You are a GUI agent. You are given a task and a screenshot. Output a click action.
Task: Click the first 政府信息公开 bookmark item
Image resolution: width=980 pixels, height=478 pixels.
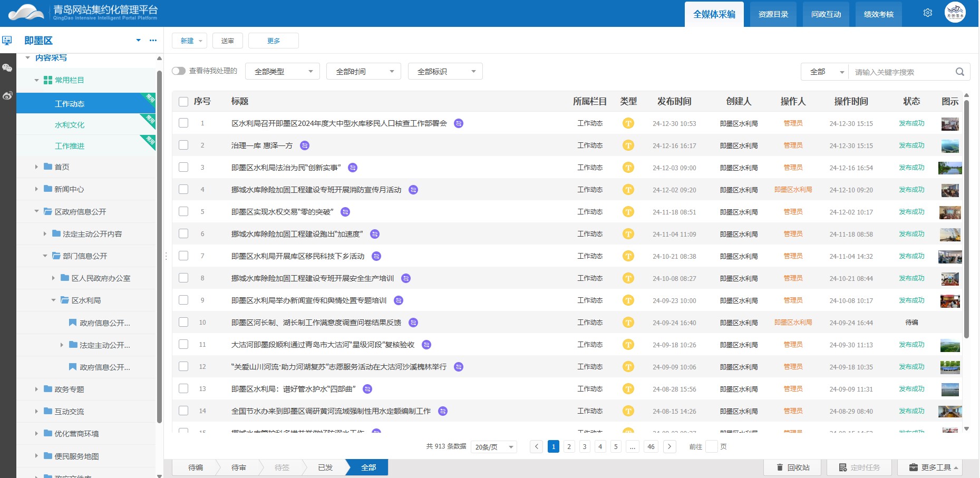[99, 323]
